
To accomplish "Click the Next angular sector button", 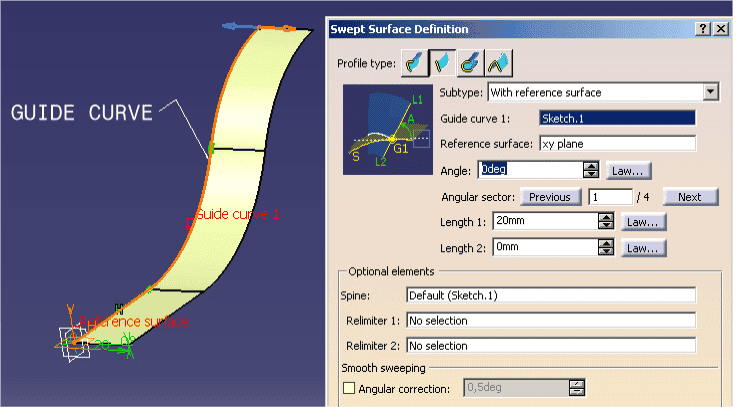I will [690, 197].
